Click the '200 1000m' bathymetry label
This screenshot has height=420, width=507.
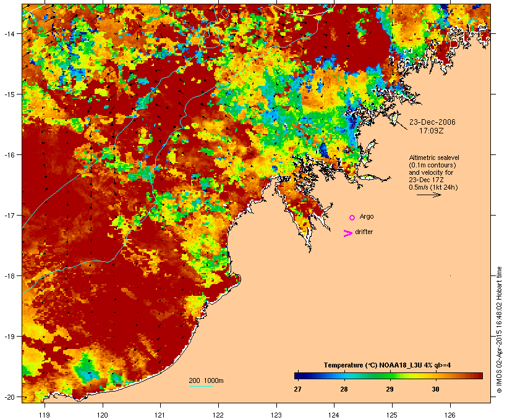(206, 380)
